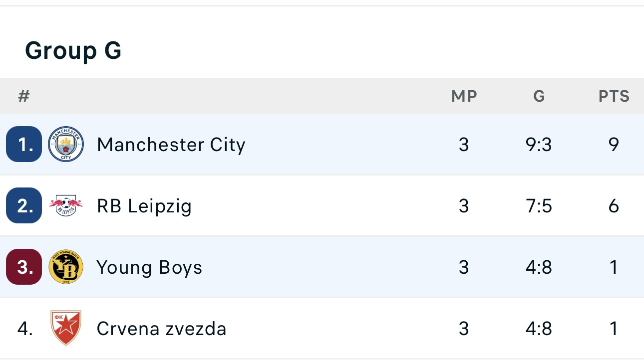Sort by the G column header
This screenshot has height=360, width=644.
point(539,96)
